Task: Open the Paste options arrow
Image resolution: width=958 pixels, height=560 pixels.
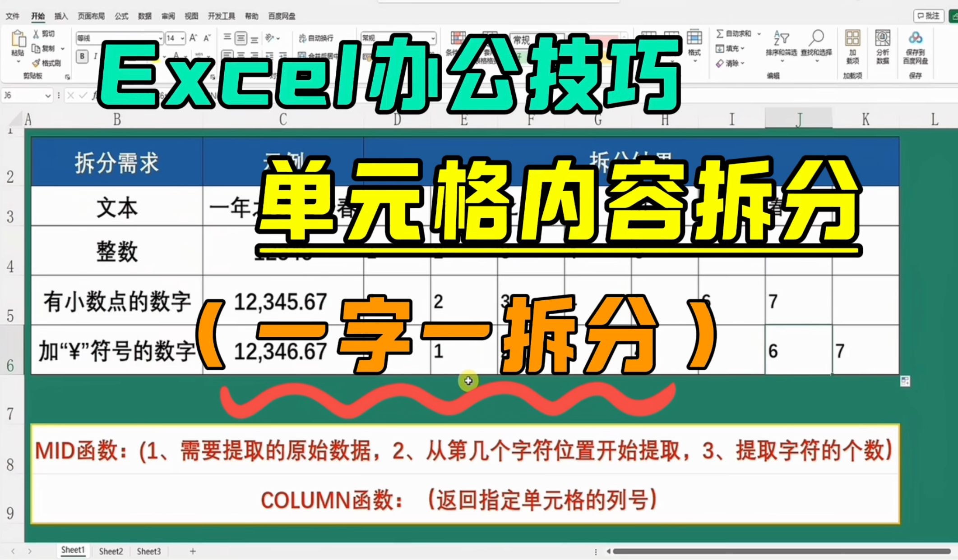Action: tap(18, 61)
